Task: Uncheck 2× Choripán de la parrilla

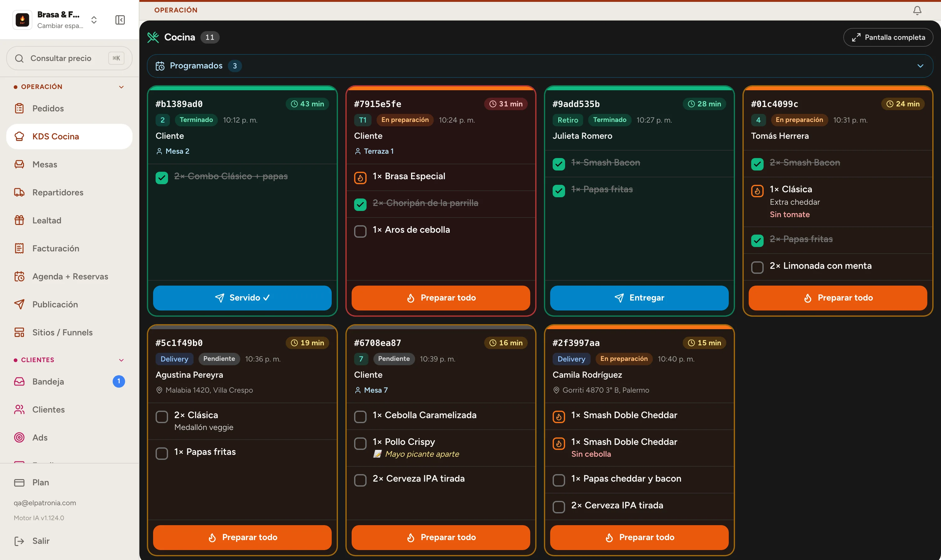Action: [360, 204]
